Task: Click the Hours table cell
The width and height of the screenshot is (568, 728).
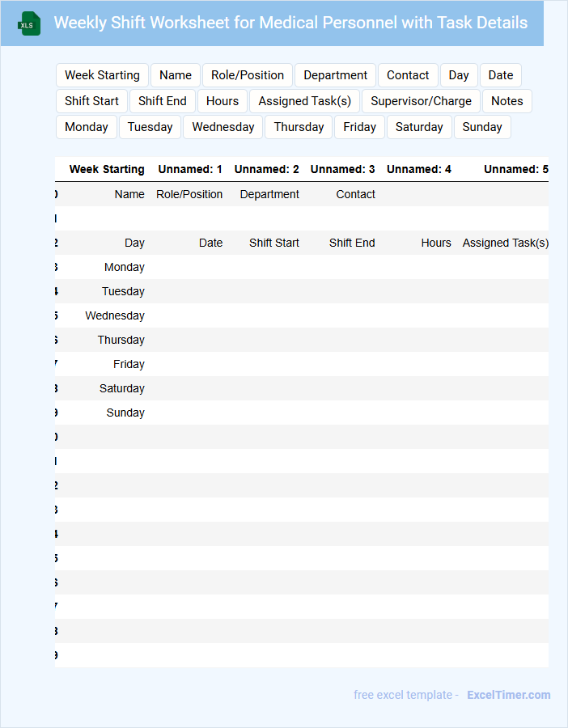Action: (436, 243)
